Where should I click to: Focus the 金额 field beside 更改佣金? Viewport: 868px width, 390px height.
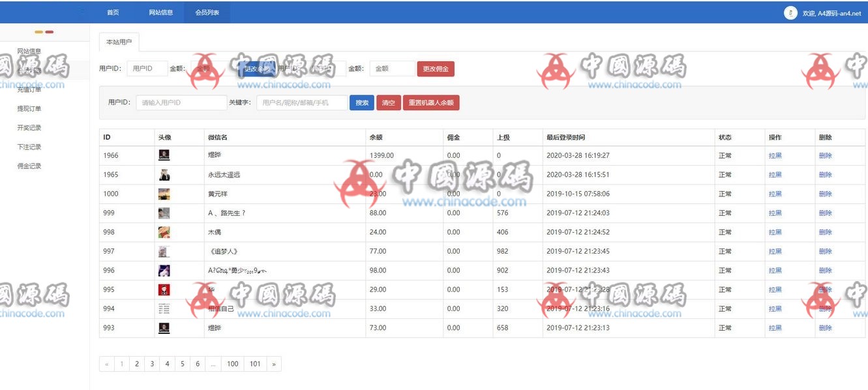(x=393, y=68)
